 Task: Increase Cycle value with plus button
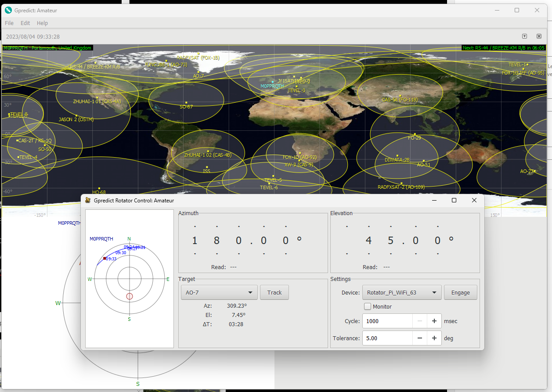click(x=434, y=321)
